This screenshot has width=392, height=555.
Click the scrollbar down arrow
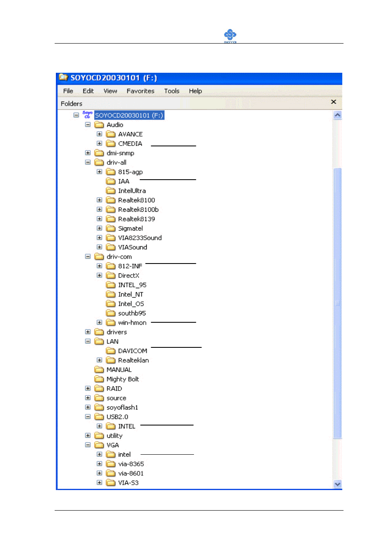click(x=337, y=484)
